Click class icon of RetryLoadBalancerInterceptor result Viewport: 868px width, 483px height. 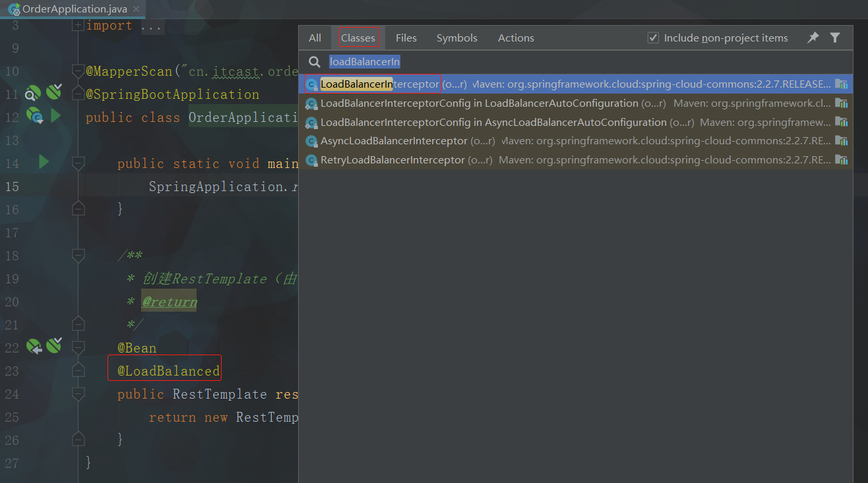311,160
